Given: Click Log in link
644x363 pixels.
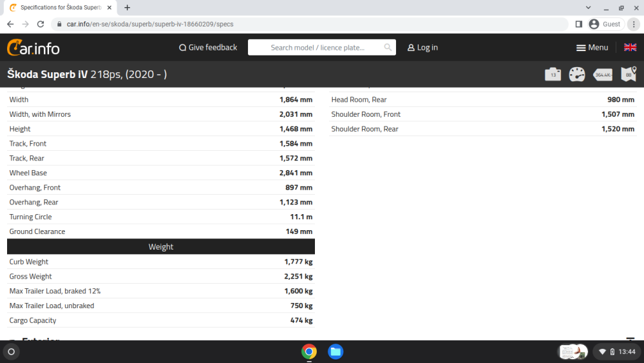Looking at the screenshot, I should click(x=422, y=47).
